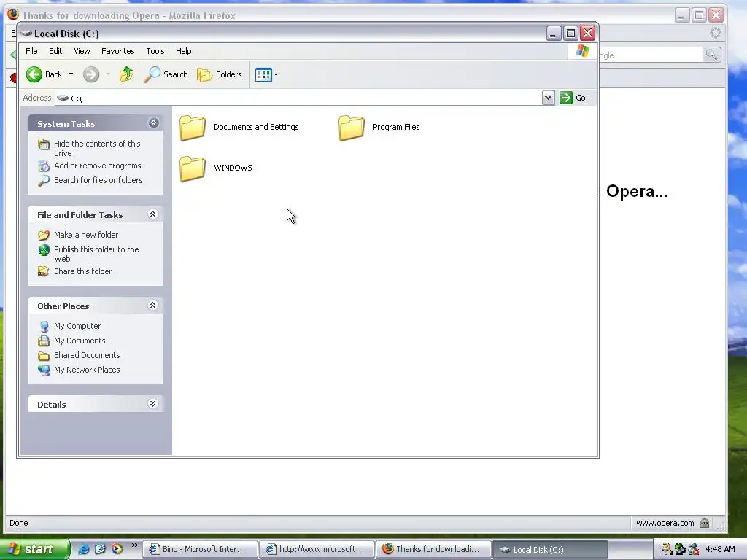Click the disabled Forward arrow icon
This screenshot has height=560, width=747.
91,74
